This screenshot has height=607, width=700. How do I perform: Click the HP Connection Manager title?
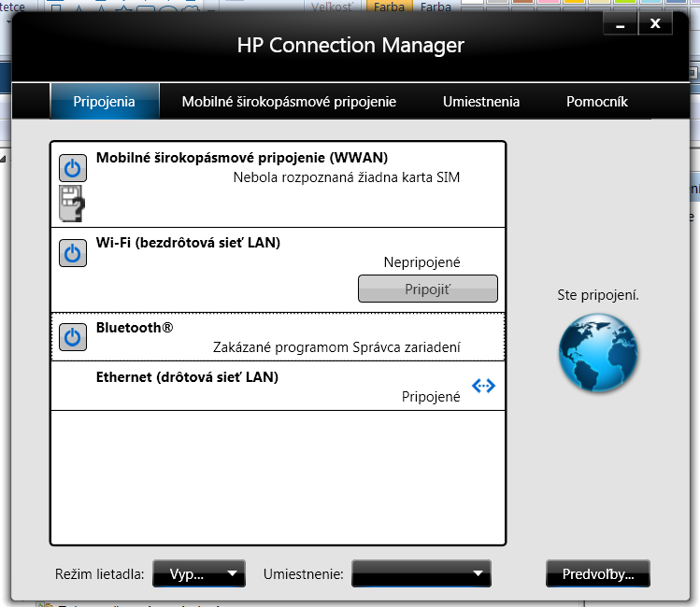[350, 45]
